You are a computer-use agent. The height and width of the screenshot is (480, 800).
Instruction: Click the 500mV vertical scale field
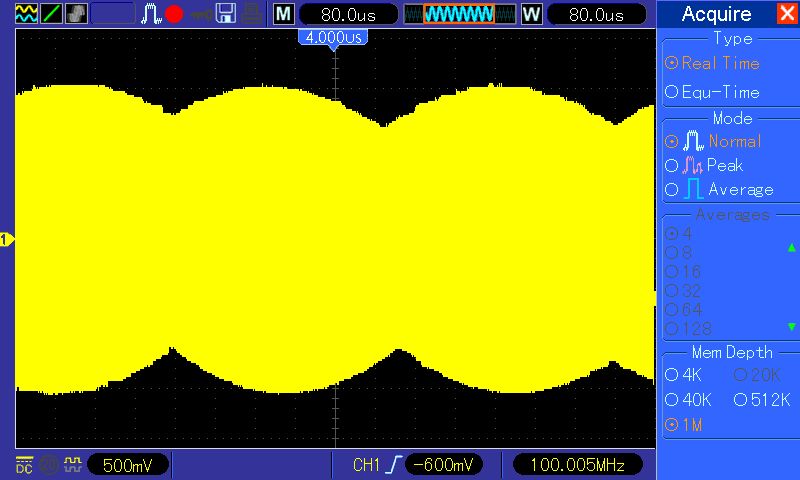128,465
